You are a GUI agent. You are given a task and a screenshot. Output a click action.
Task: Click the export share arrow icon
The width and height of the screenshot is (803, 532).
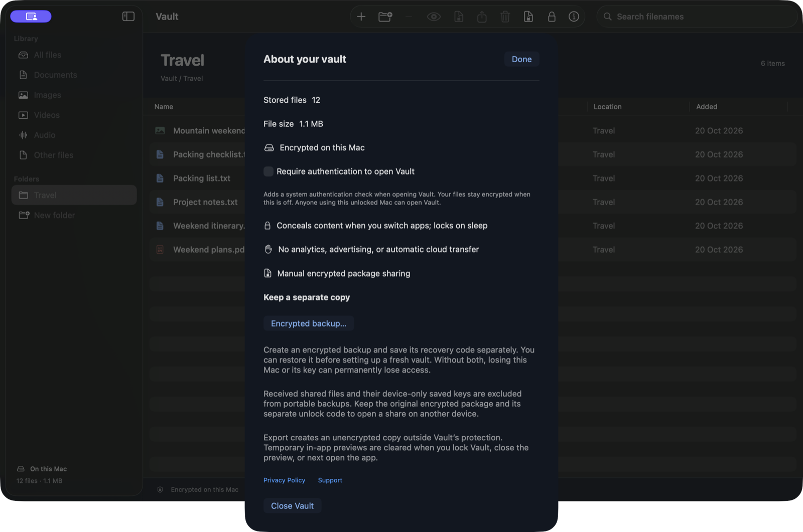[x=482, y=17]
